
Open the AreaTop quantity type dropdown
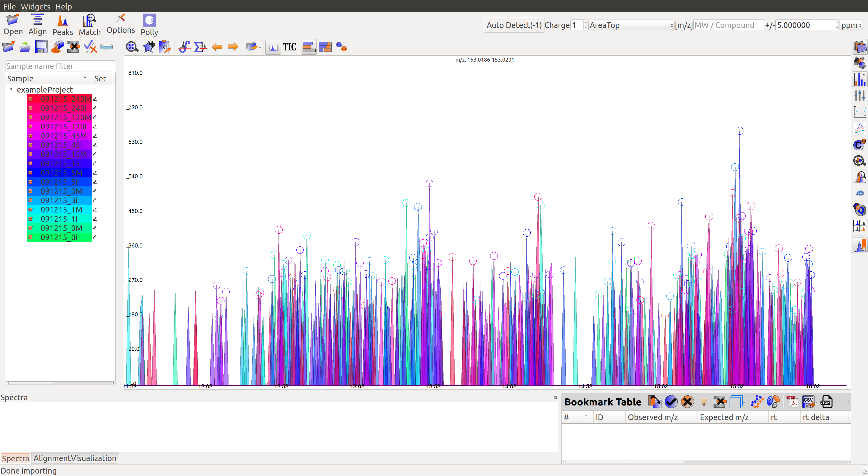pyautogui.click(x=631, y=25)
